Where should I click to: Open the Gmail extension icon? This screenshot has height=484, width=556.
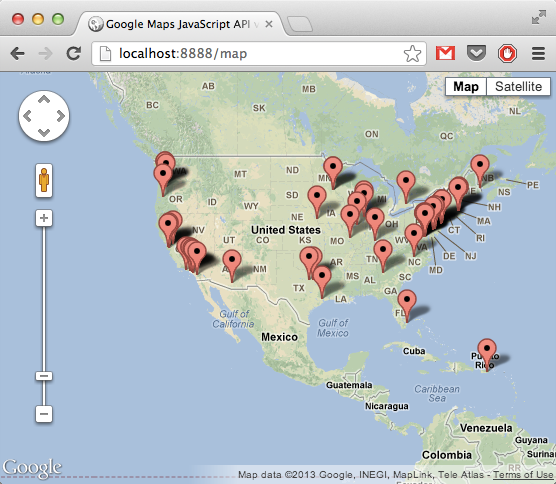pyautogui.click(x=445, y=54)
